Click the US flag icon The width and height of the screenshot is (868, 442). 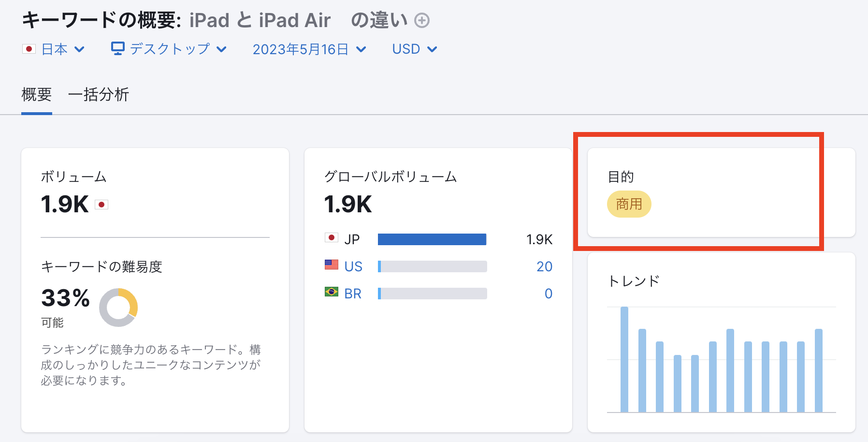pos(332,266)
